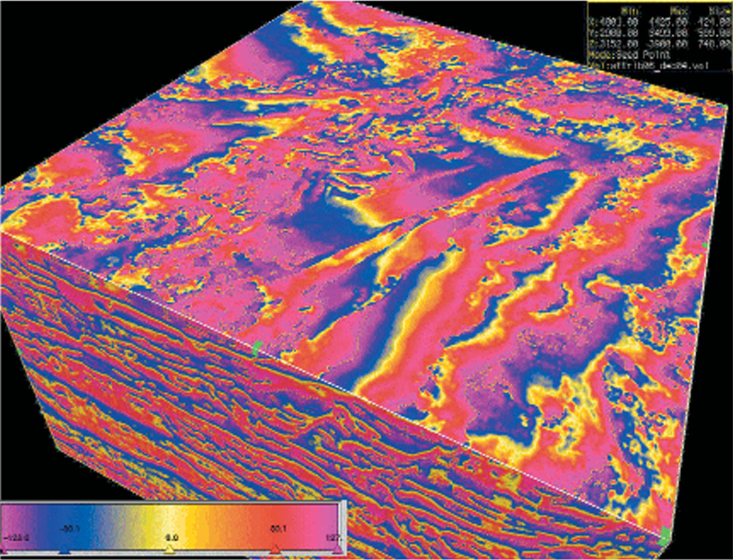Click the .vol volume filename line
Image resolution: width=733 pixels, height=560 pixels.
pos(650,65)
